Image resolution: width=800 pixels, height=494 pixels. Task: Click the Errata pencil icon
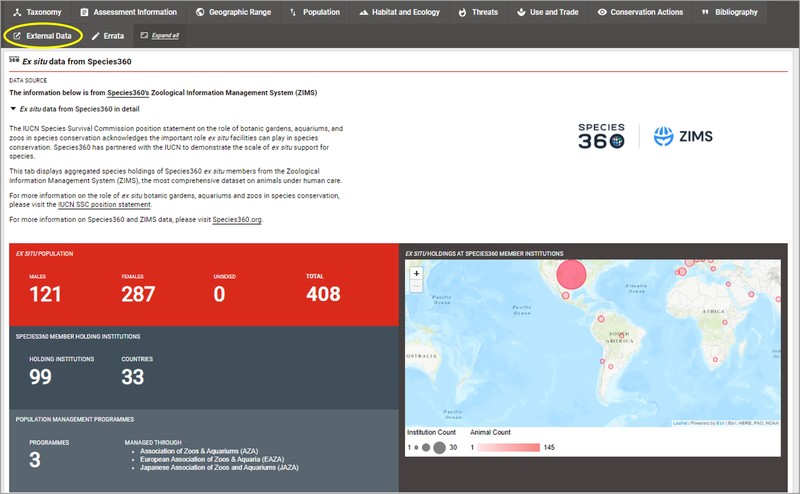coord(95,36)
